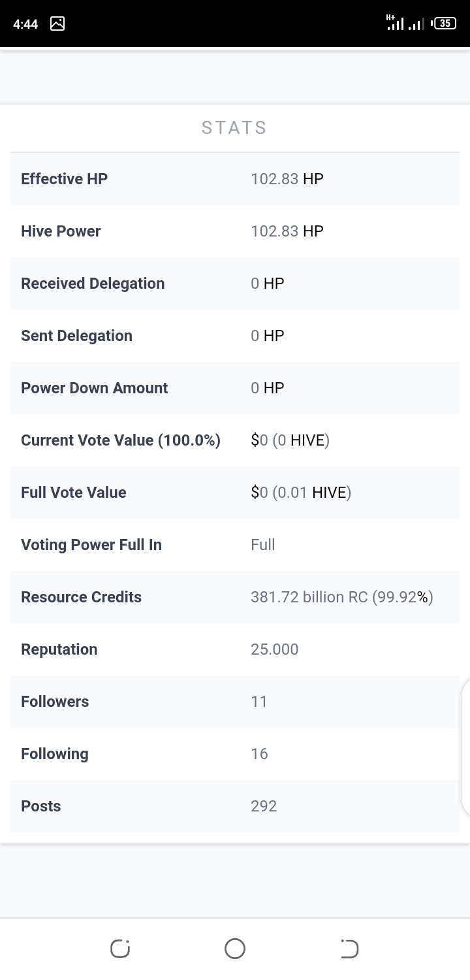
Task: Tap the Voting Power Full In row
Action: tap(235, 545)
